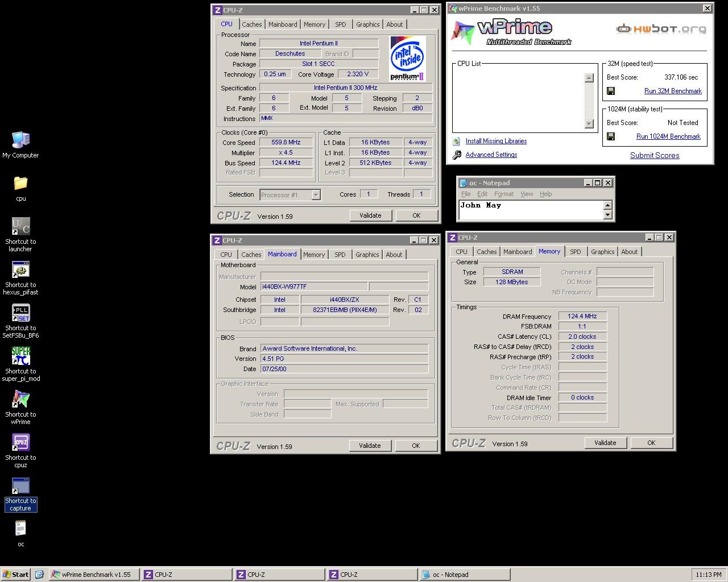Viewport: 728px width, 582px height.
Task: Click the Advanced Settings wrench icon
Action: (457, 155)
